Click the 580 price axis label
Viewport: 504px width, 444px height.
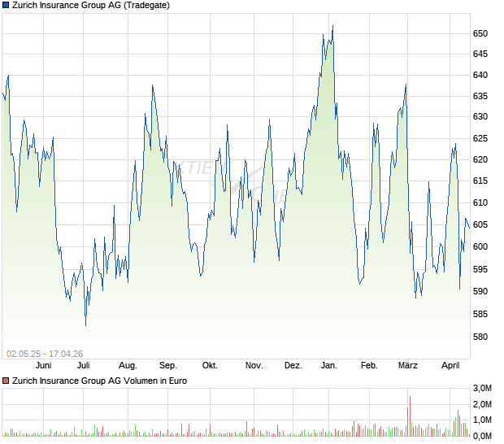tap(480, 336)
